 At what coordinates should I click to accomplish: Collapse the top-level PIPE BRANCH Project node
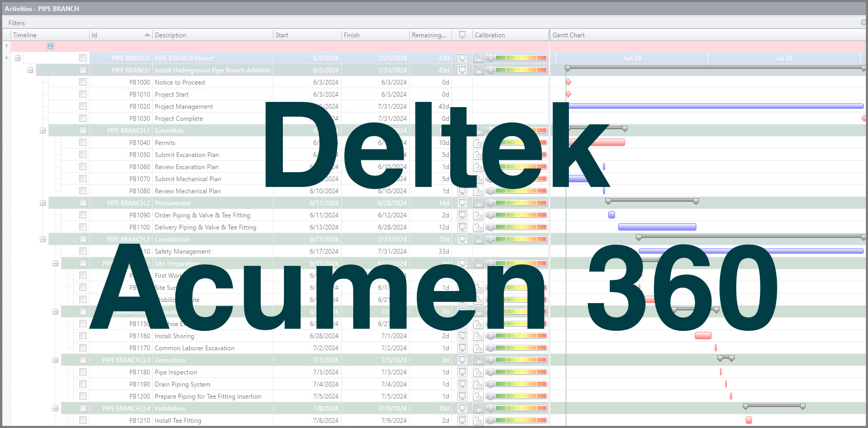(18, 58)
